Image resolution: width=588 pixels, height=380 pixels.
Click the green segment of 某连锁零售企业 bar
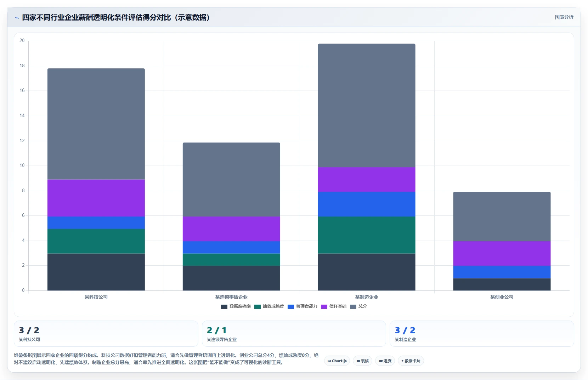click(x=231, y=259)
